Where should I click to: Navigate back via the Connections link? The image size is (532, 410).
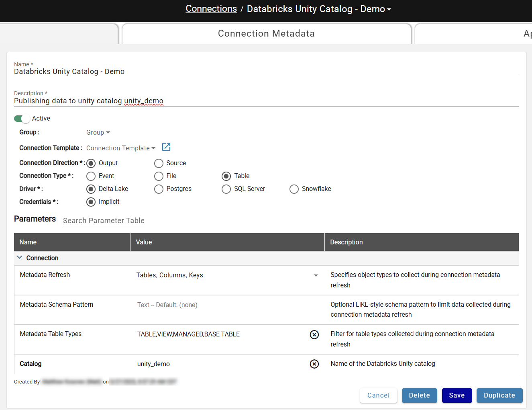pyautogui.click(x=211, y=8)
